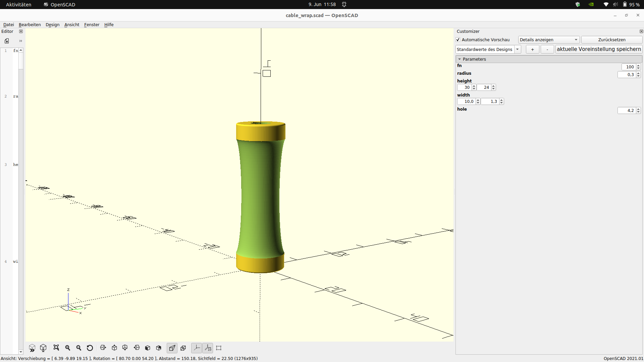Switch to orthogonal projection in the viewport toolbar

[183, 348]
